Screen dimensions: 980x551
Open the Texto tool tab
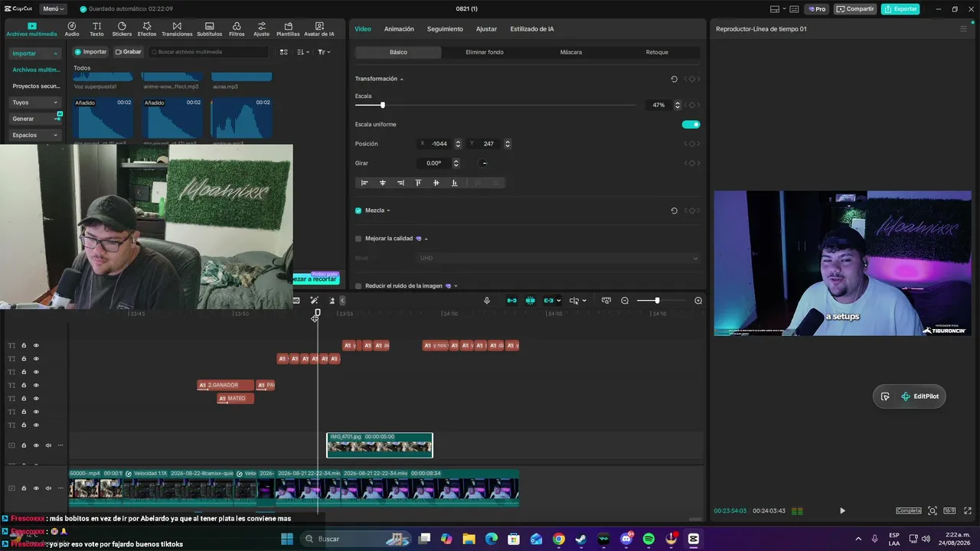coord(96,29)
